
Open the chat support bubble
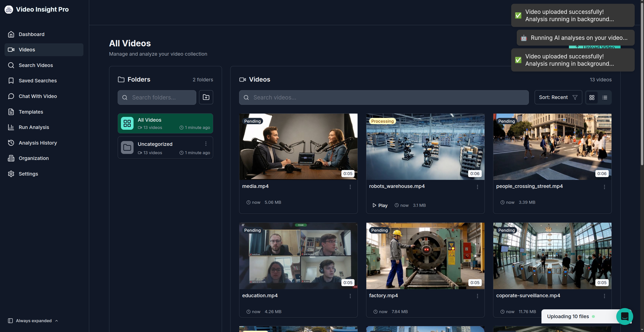point(625,316)
